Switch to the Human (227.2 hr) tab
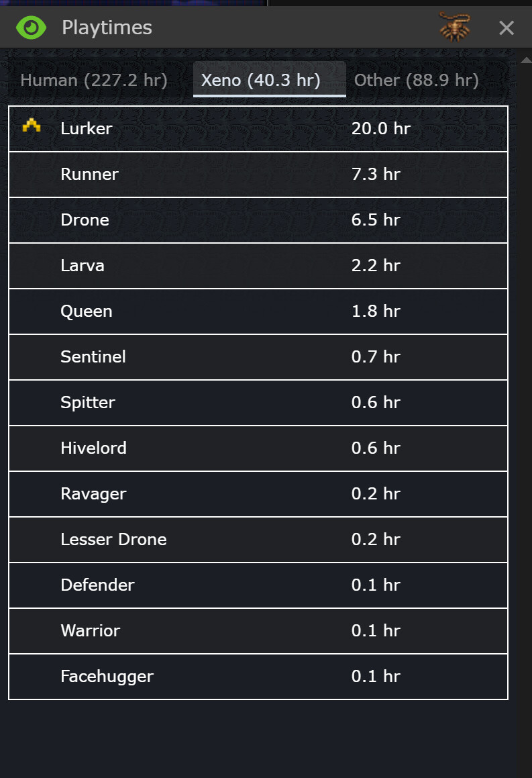The image size is (532, 778). 94,80
